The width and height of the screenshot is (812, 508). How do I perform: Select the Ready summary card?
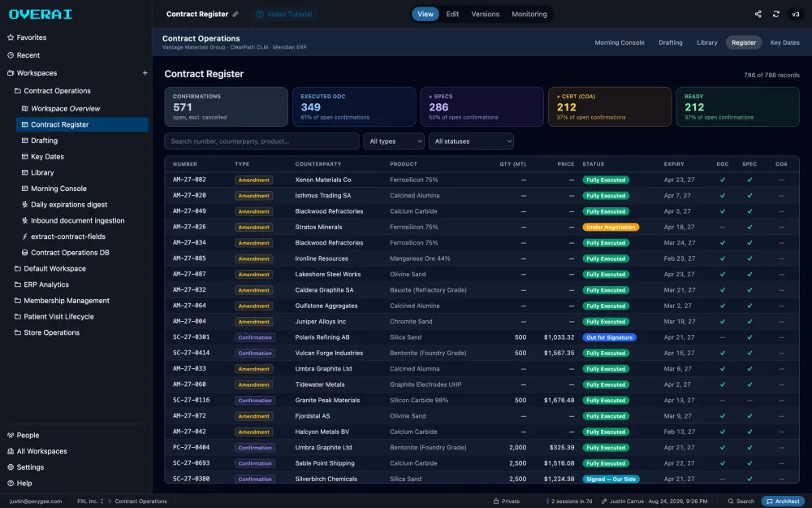pos(737,106)
